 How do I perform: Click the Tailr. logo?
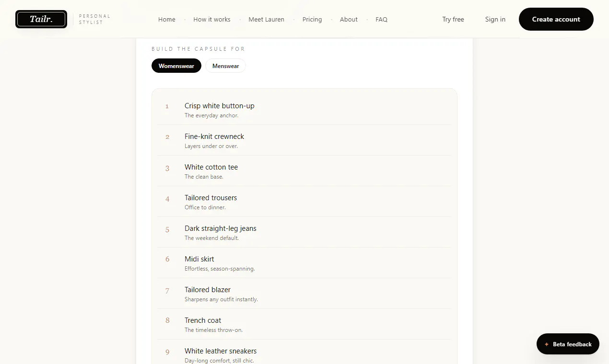(41, 19)
